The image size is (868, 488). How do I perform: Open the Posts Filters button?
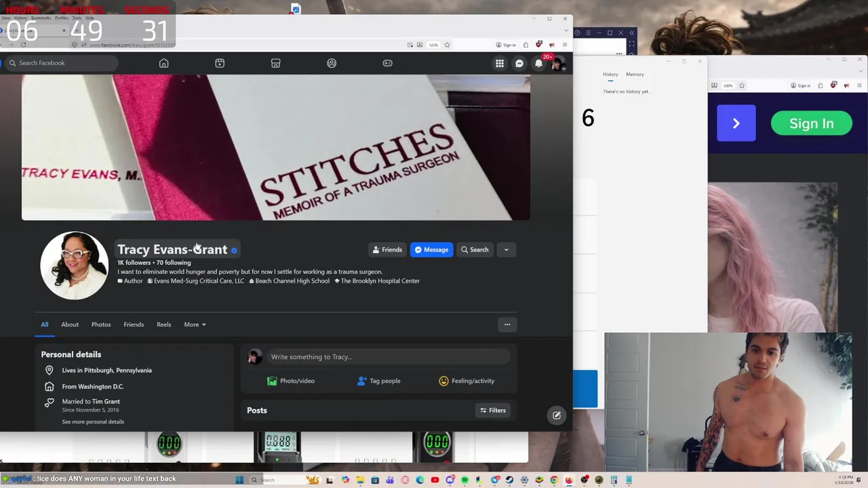[493, 411]
